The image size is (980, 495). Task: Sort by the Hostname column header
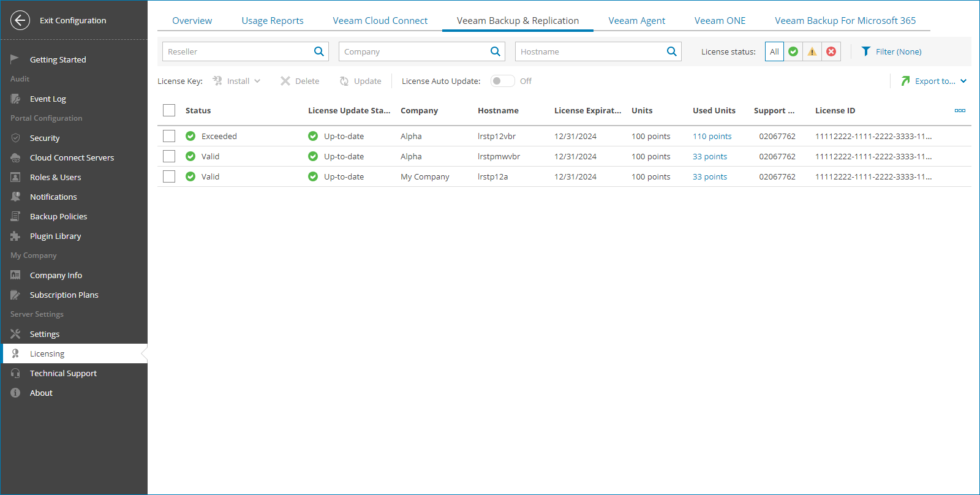498,110
